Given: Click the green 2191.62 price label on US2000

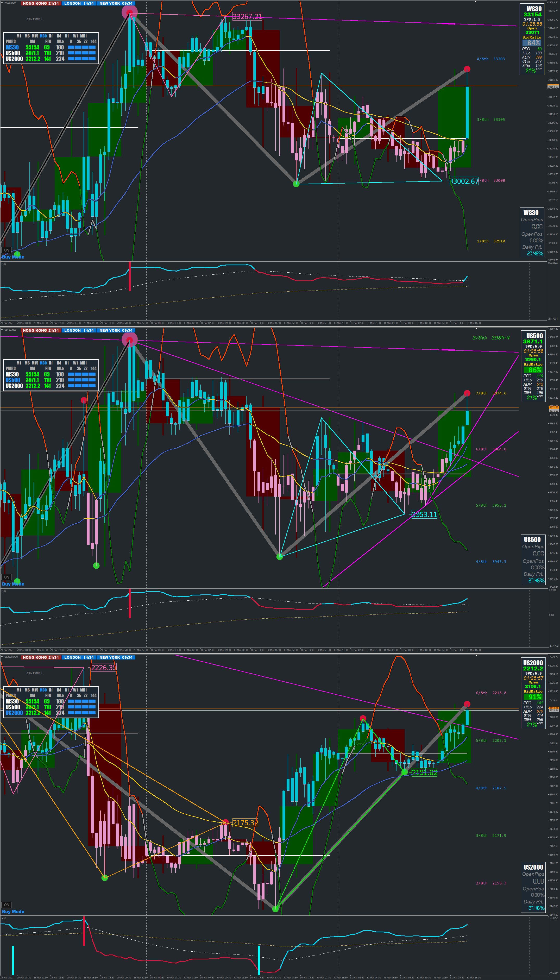Looking at the screenshot, I should click(424, 772).
